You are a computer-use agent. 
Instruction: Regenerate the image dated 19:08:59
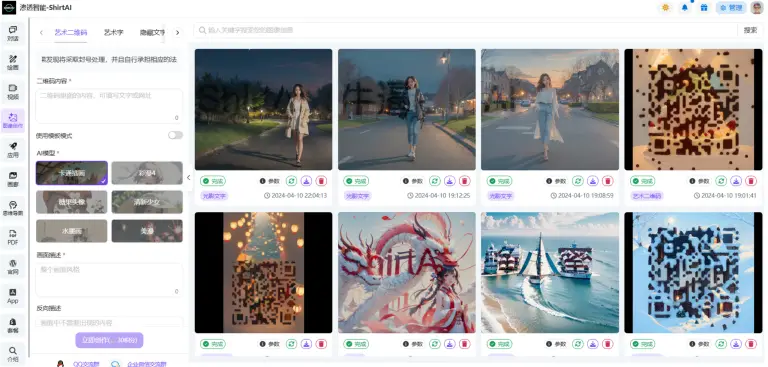tap(577, 181)
